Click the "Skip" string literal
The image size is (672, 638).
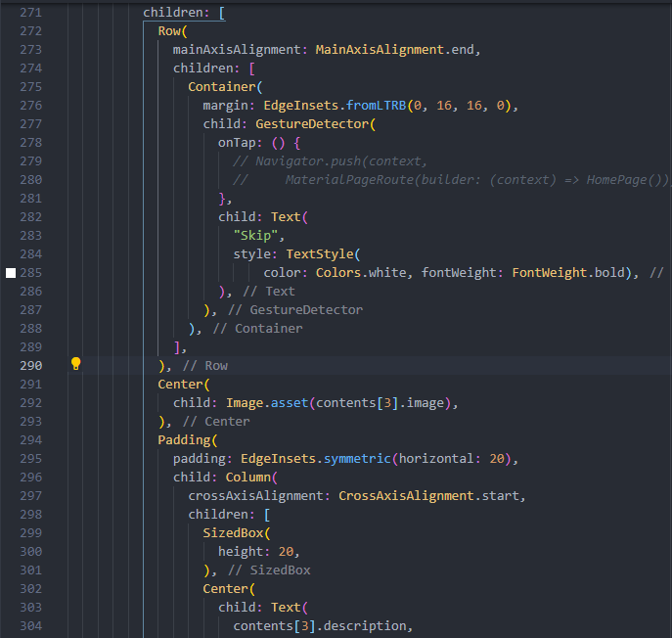(x=258, y=236)
